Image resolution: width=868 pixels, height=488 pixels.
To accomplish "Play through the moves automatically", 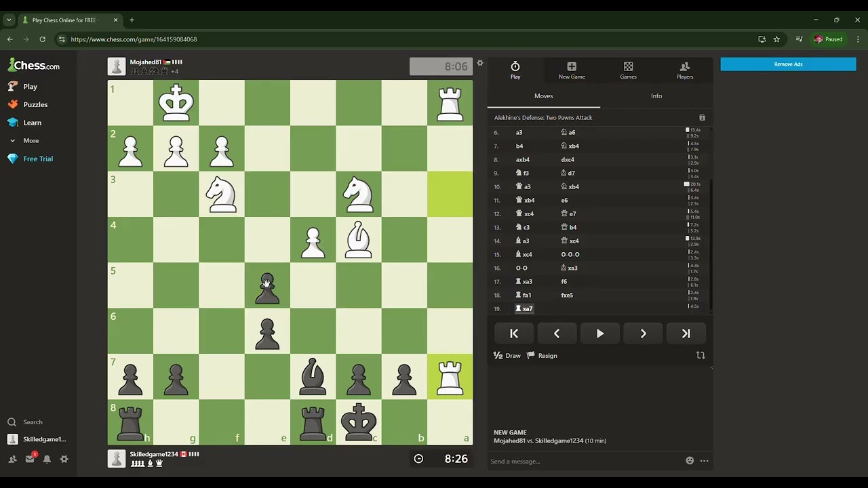I will [x=600, y=333].
